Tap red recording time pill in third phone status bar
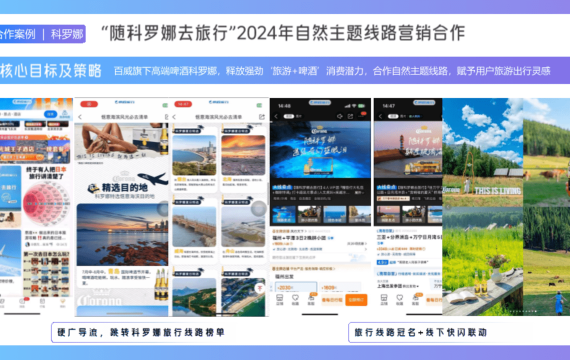Image resolution: width=570 pixels, height=360 pixels. [x=183, y=104]
